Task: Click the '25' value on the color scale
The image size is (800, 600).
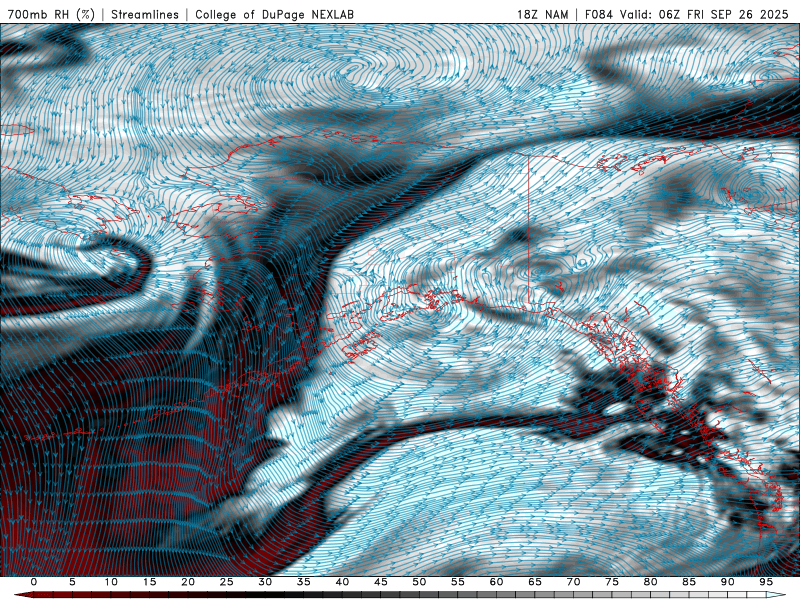Action: coord(227,582)
